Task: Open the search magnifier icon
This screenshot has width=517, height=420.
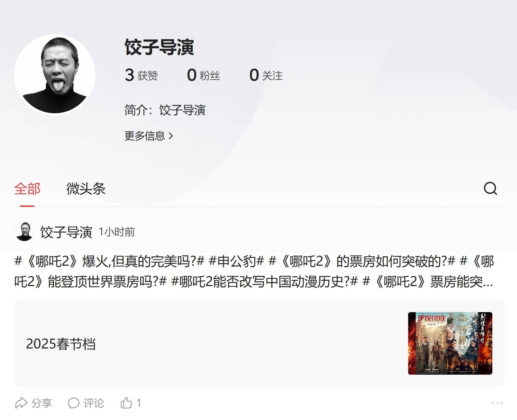Action: [x=490, y=188]
